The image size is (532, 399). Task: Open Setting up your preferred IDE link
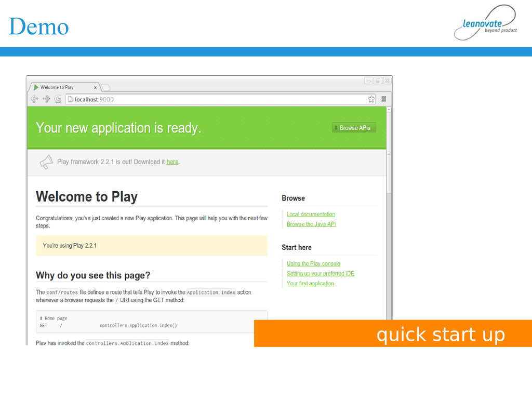click(x=320, y=273)
